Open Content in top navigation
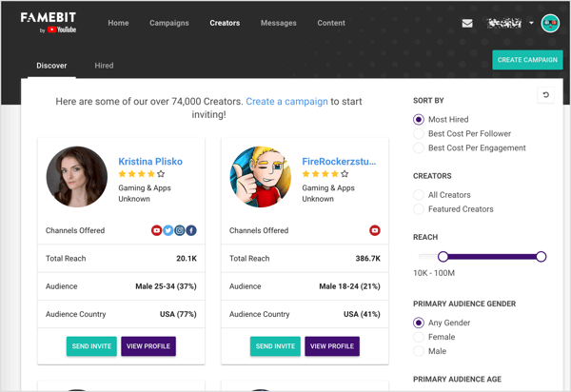The height and width of the screenshot is (392, 571). tap(331, 23)
